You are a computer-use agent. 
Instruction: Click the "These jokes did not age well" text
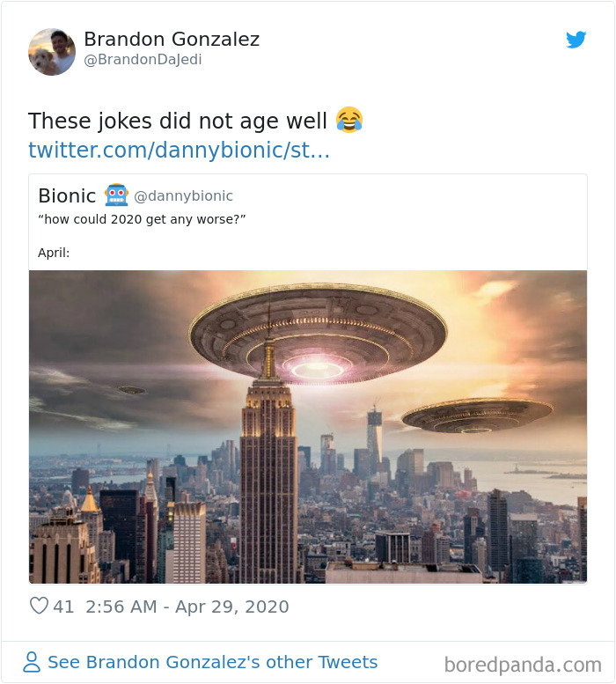point(178,121)
